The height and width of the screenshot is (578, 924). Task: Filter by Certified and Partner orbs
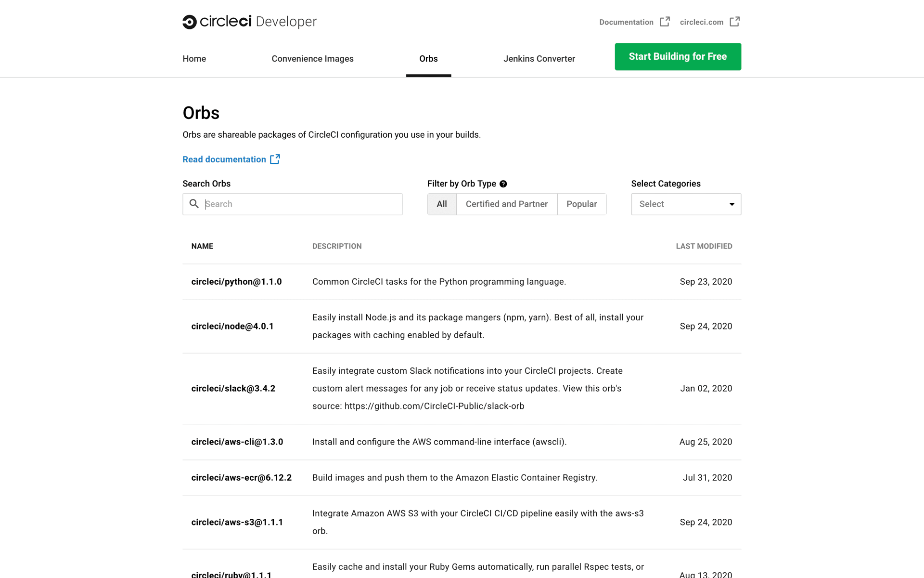(x=507, y=204)
